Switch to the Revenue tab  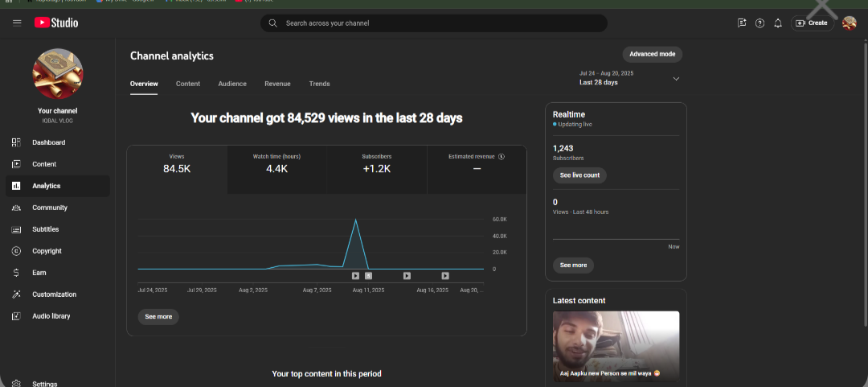(277, 84)
